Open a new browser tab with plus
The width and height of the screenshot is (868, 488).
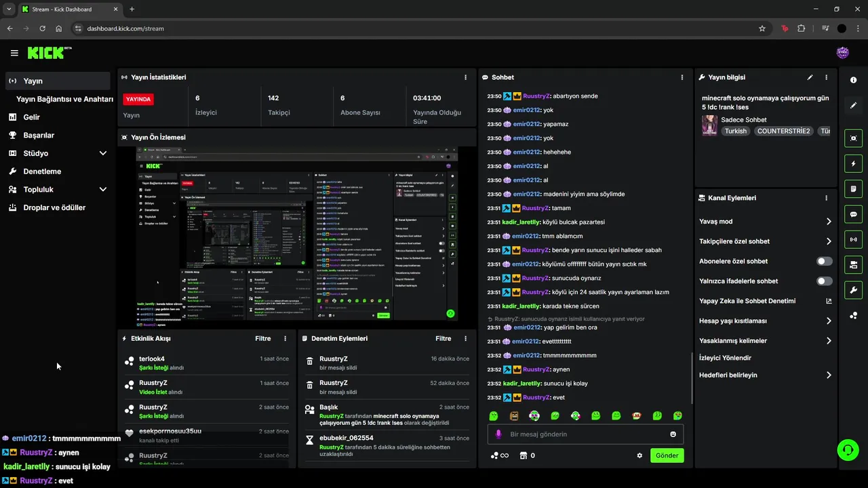pos(132,9)
